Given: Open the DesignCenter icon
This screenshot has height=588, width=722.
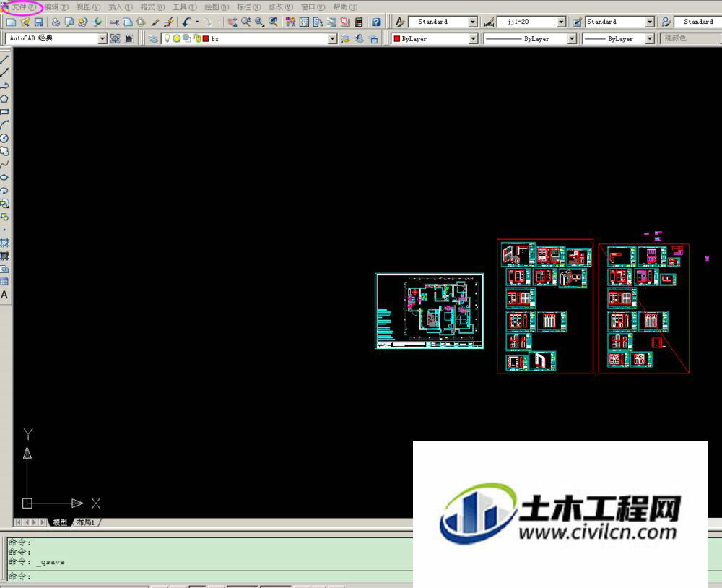Looking at the screenshot, I should 305,22.
